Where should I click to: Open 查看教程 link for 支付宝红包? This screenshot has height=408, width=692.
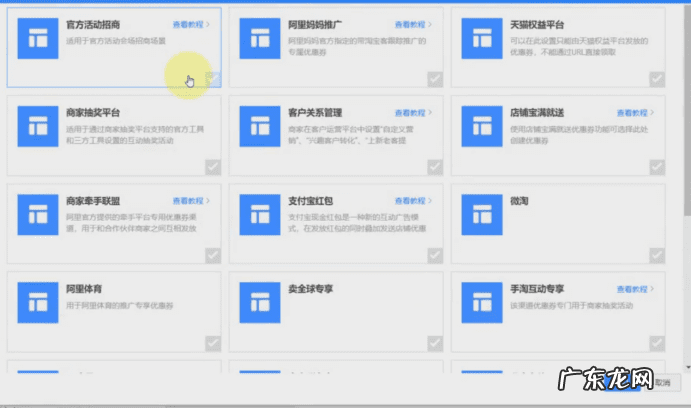[413, 201]
